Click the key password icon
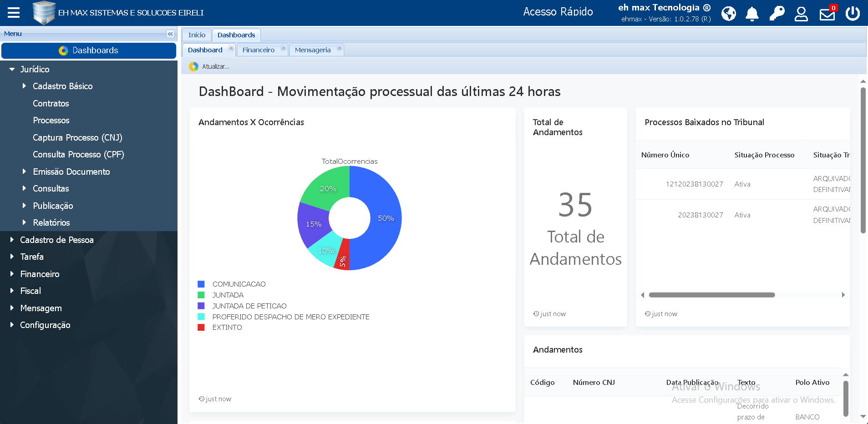Viewport: 868px width, 424px height. click(777, 14)
